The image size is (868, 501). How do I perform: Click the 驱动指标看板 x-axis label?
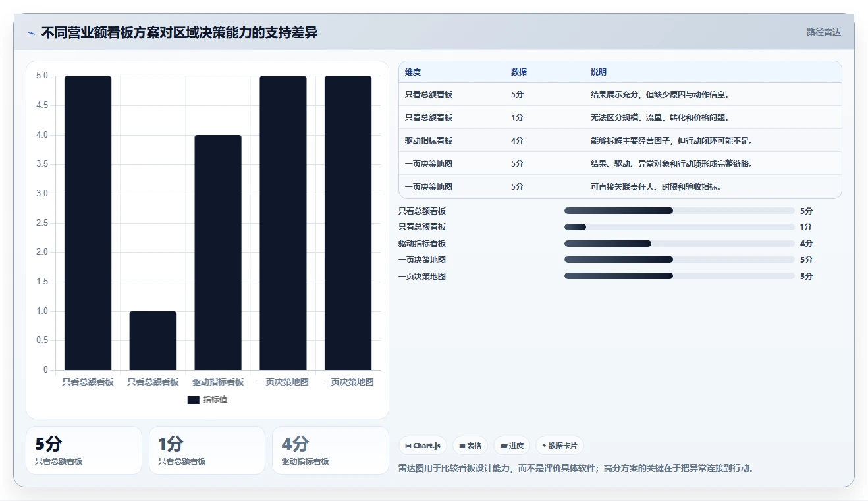(218, 382)
